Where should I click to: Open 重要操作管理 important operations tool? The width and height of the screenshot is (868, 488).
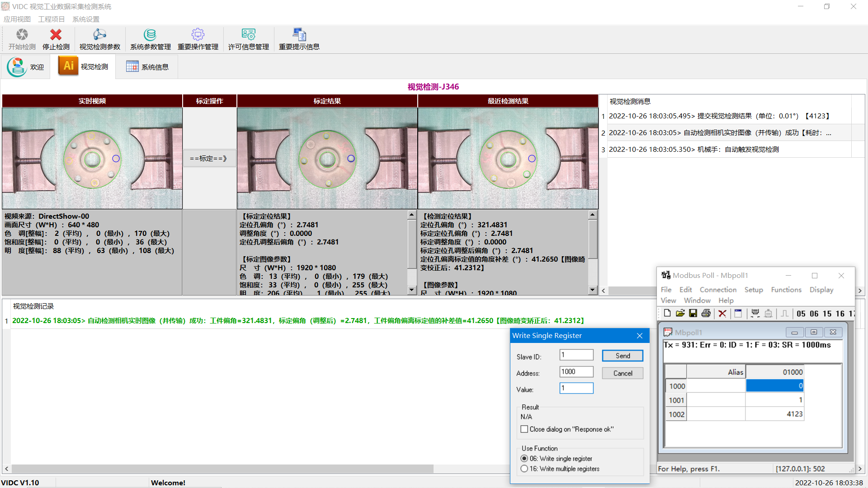tap(198, 39)
